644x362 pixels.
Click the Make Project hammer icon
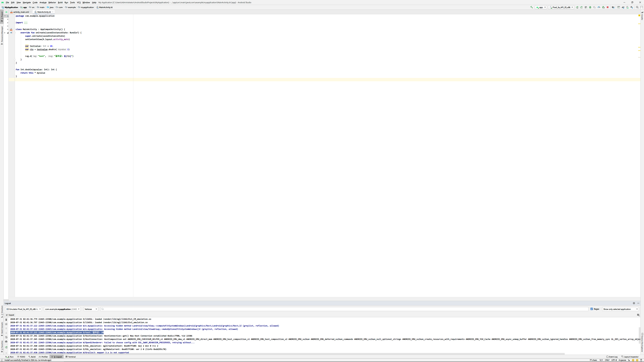(531, 7)
